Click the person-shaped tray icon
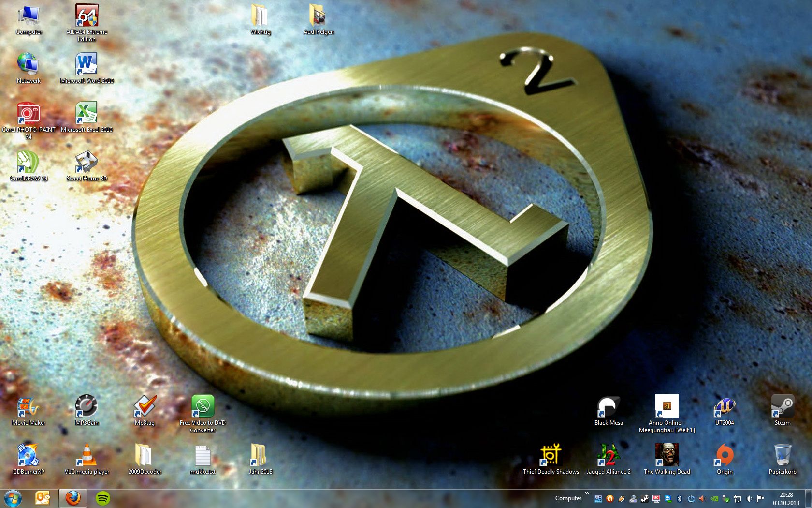Image resolution: width=812 pixels, height=508 pixels. pos(633,499)
